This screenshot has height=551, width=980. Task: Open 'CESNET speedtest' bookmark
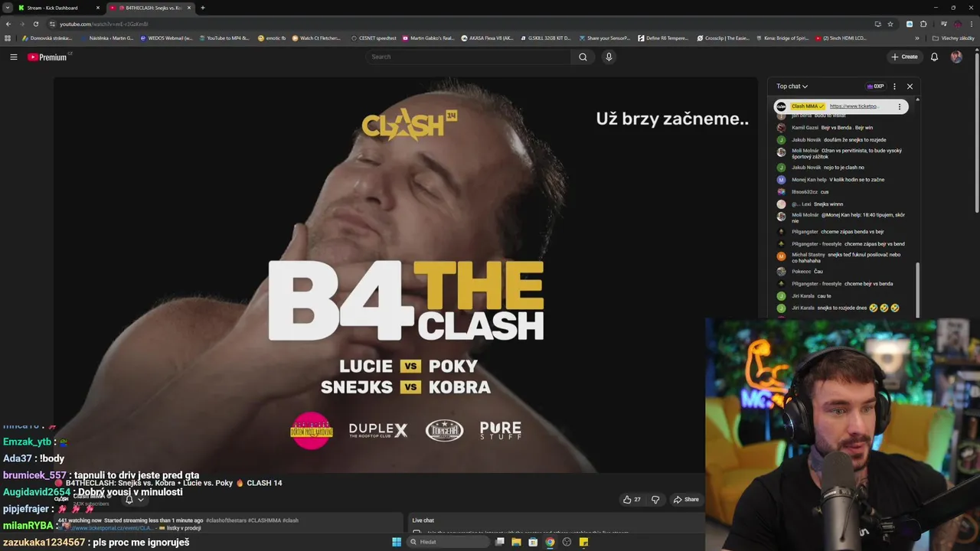[374, 37]
